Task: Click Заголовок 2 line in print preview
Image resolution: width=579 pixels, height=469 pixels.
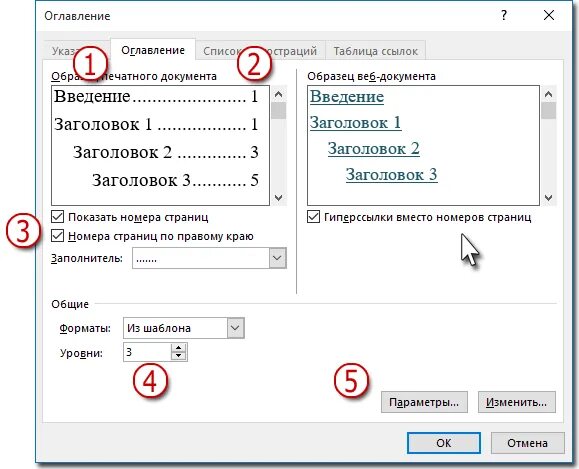Action: [x=165, y=152]
